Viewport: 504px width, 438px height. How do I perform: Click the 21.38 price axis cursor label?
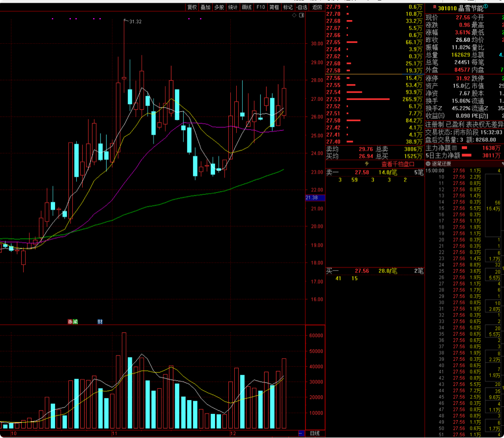pos(315,198)
